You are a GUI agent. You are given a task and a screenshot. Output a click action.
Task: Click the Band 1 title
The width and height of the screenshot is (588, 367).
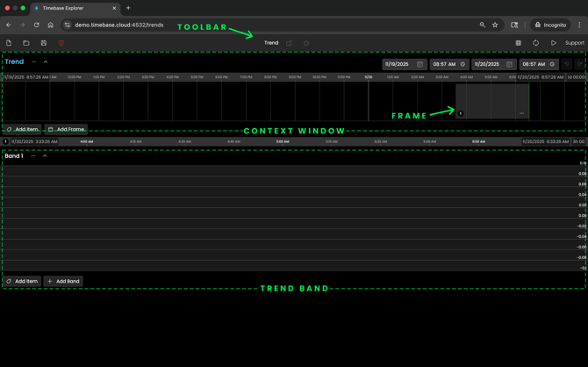pyautogui.click(x=14, y=155)
